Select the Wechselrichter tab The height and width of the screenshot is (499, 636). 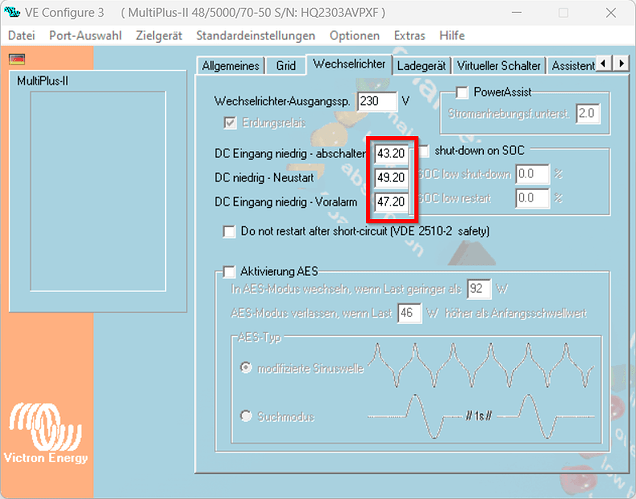(349, 64)
